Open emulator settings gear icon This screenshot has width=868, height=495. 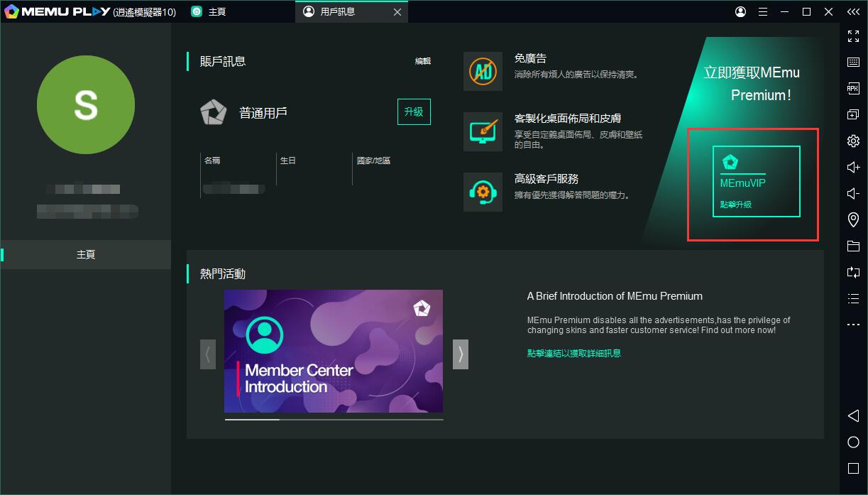[853, 141]
